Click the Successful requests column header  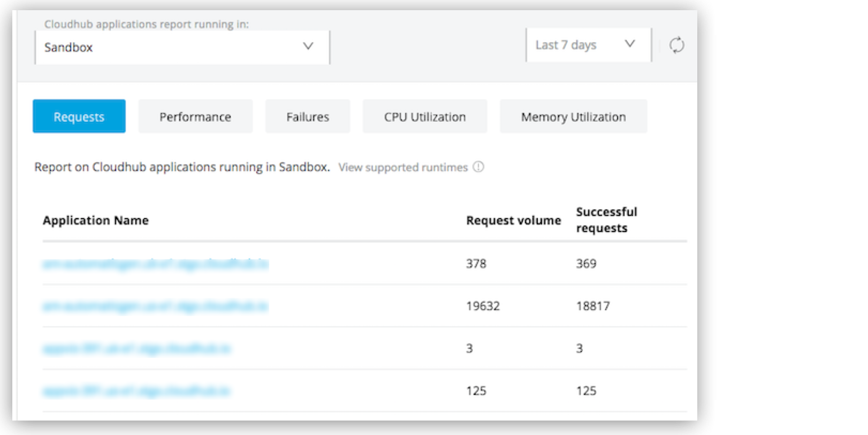pyautogui.click(x=607, y=220)
